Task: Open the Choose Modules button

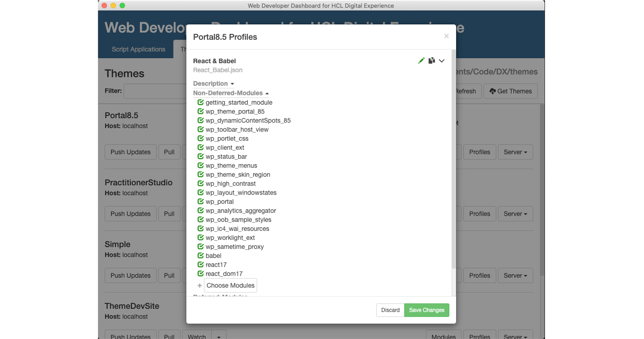Action: (x=230, y=286)
